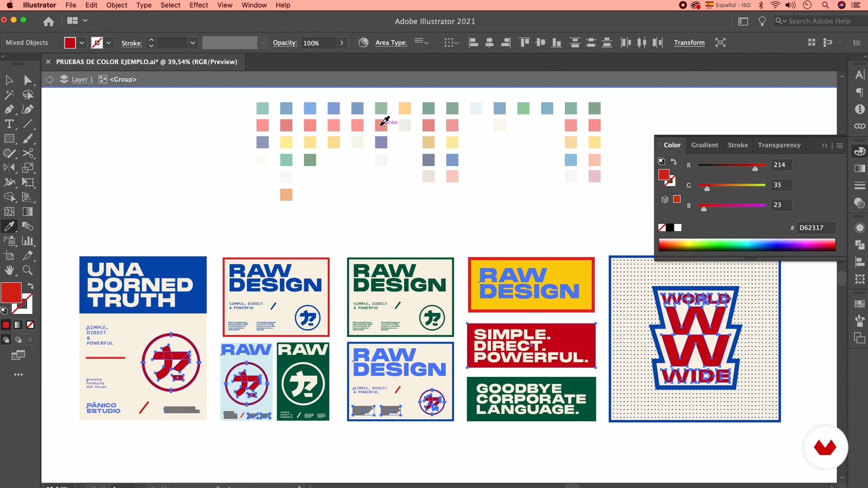This screenshot has width=868, height=488.
Task: Open the Transform panel link
Action: pyautogui.click(x=689, y=42)
